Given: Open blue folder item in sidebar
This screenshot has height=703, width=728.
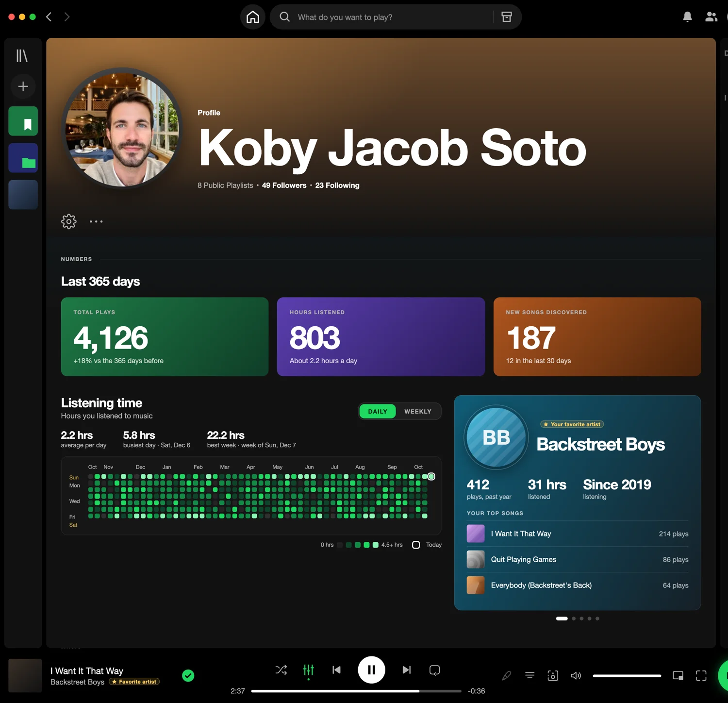Looking at the screenshot, I should pos(23,158).
